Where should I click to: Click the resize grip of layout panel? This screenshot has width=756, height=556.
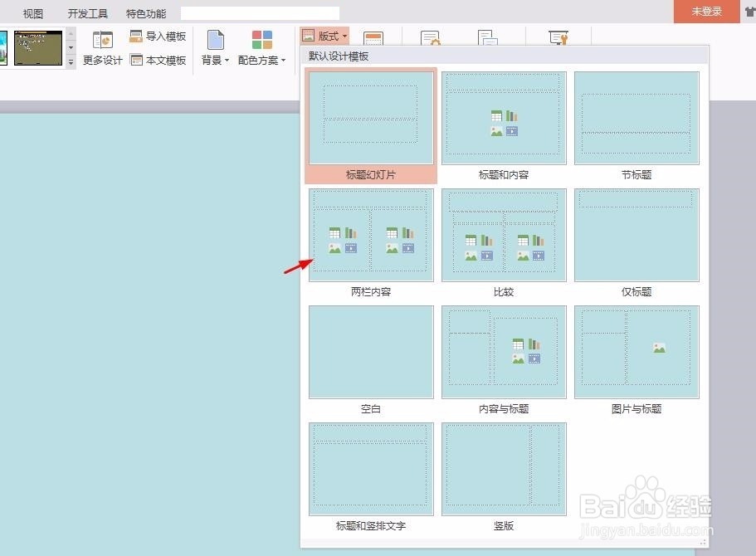click(x=703, y=543)
